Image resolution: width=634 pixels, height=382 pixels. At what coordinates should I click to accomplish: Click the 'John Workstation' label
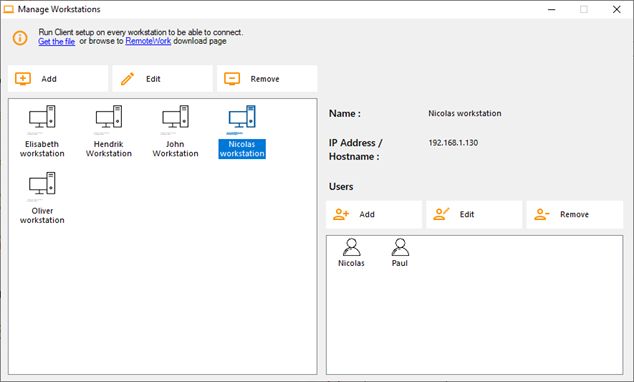coord(175,149)
